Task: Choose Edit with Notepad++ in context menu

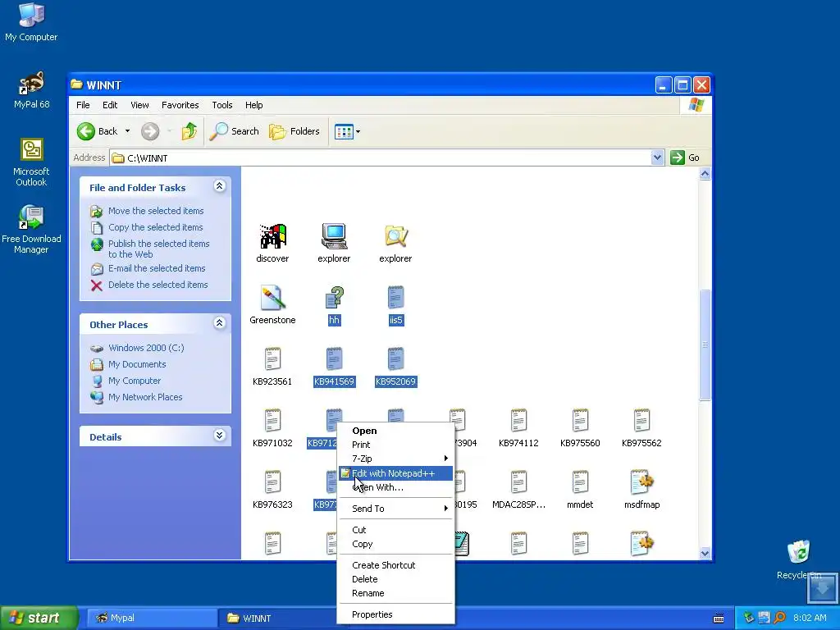Action: 396,473
